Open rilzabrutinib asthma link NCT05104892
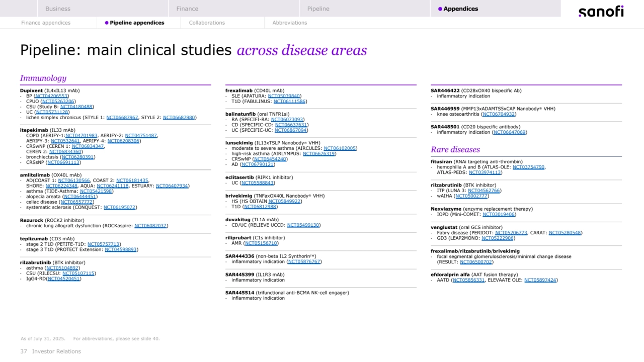Image resolution: width=644 pixels, height=362 pixels. coord(62,268)
